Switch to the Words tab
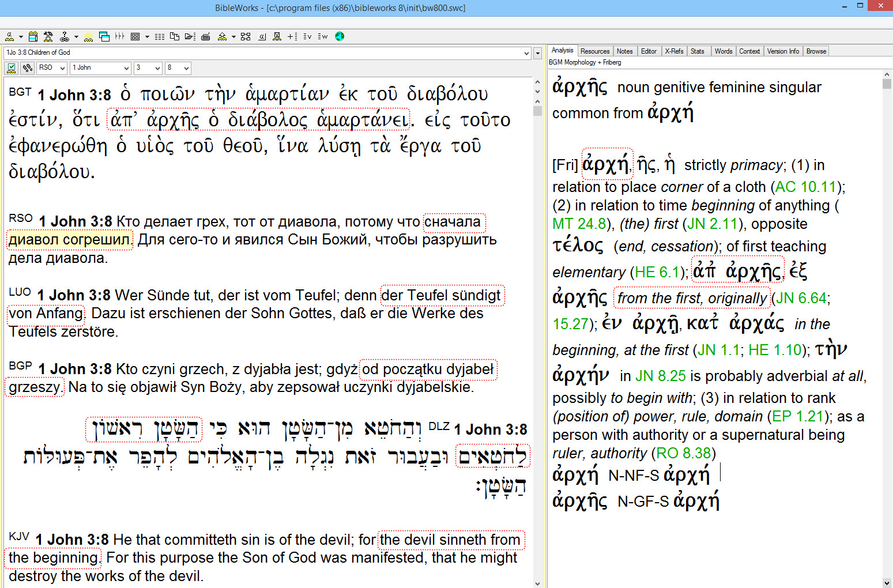This screenshot has width=893, height=588. pos(724,51)
